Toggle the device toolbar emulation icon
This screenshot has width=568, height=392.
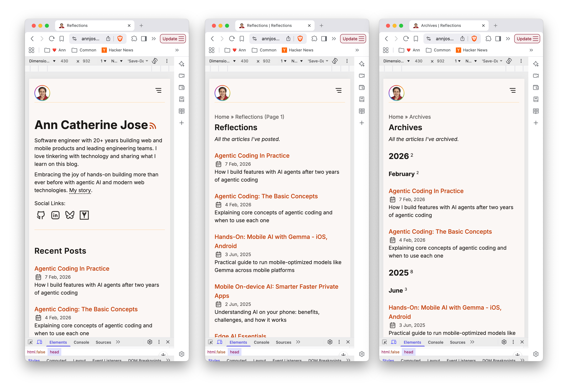pyautogui.click(x=39, y=342)
